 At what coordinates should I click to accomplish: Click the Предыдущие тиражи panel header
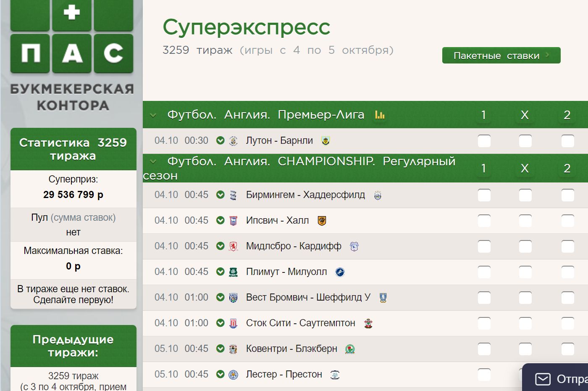point(73,346)
